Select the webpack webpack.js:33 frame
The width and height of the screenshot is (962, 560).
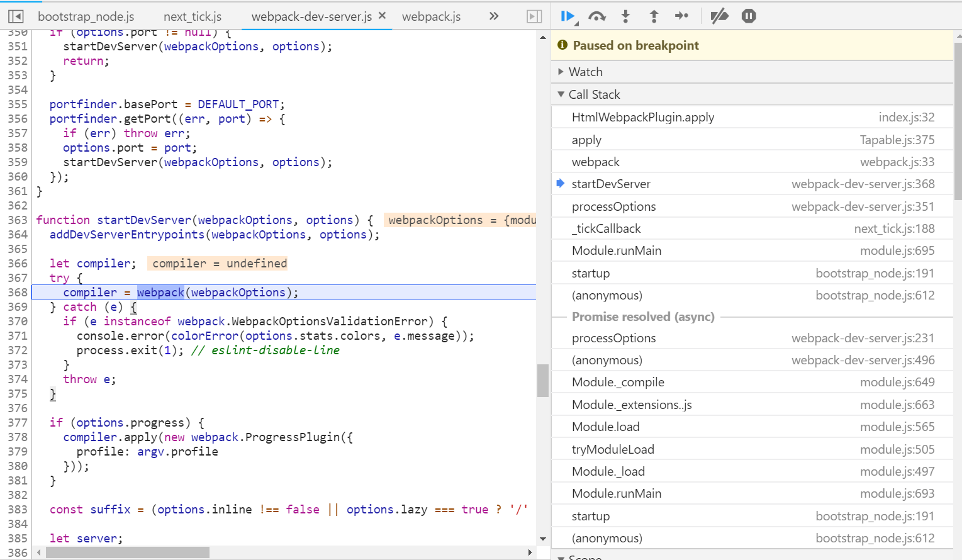click(x=752, y=162)
